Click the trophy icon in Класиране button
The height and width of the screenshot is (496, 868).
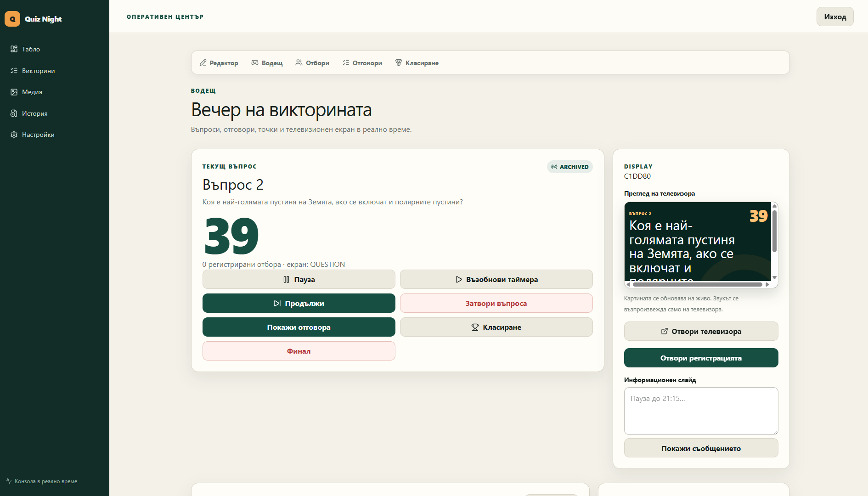(475, 327)
